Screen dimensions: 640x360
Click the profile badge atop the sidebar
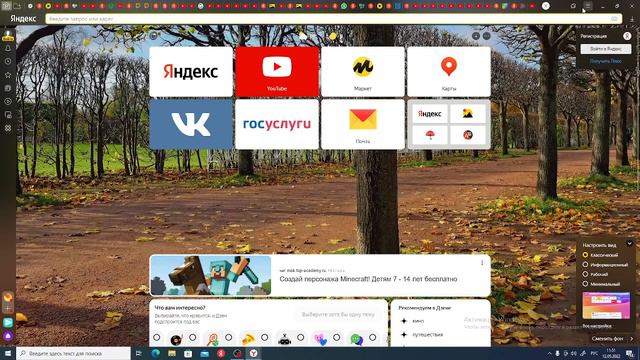click(x=8, y=35)
